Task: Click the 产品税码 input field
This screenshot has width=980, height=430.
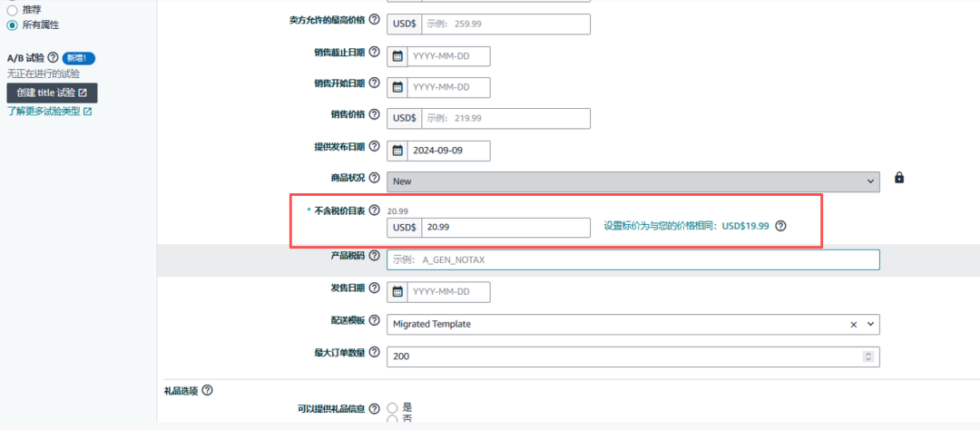Action: tap(633, 260)
